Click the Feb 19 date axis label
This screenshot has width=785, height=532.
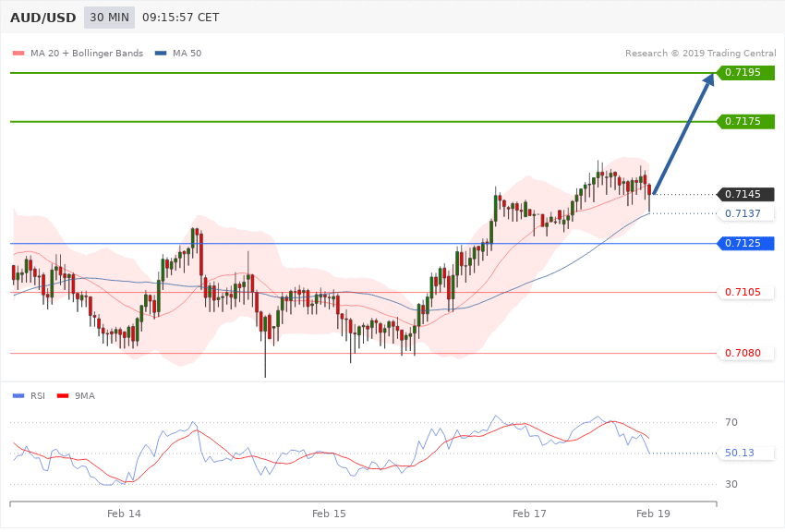(x=653, y=514)
